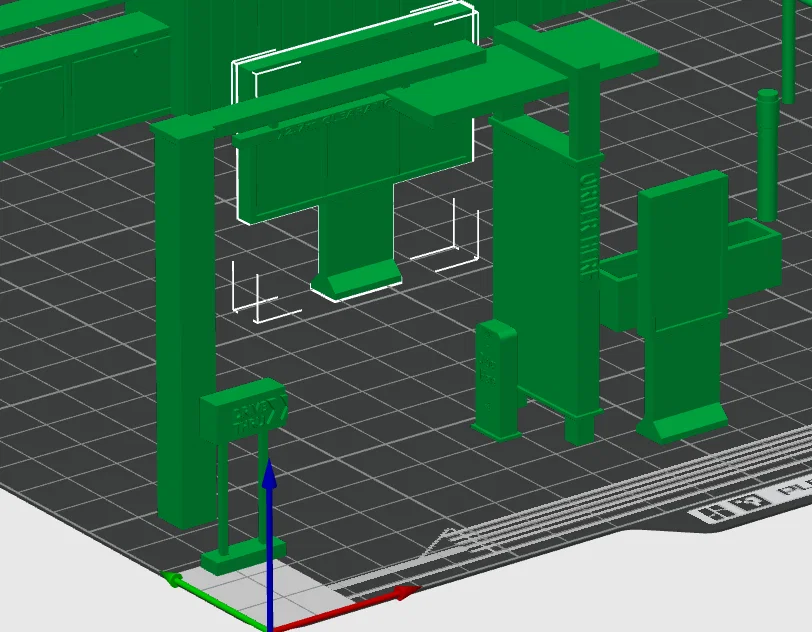Select the ORDER HERE lettering on the pillar
The image size is (812, 632).
(587, 226)
